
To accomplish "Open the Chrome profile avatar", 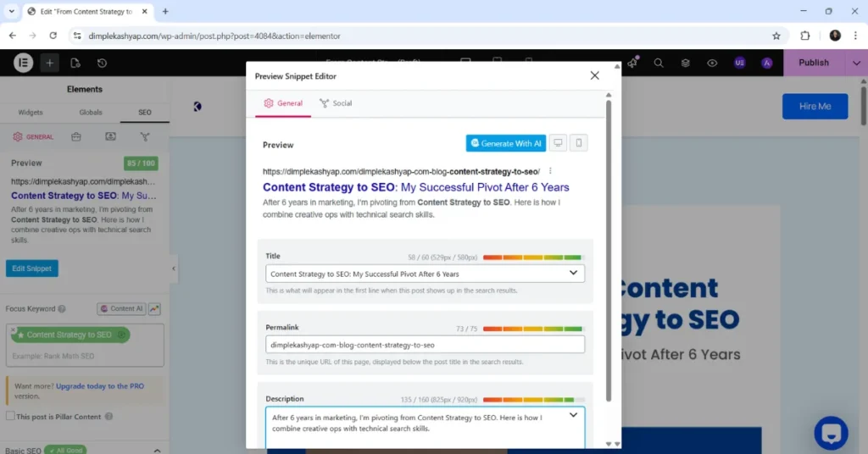I will (x=835, y=36).
